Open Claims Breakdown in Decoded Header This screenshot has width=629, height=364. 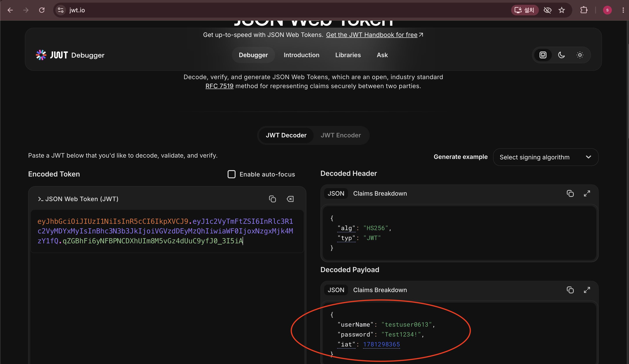(380, 193)
